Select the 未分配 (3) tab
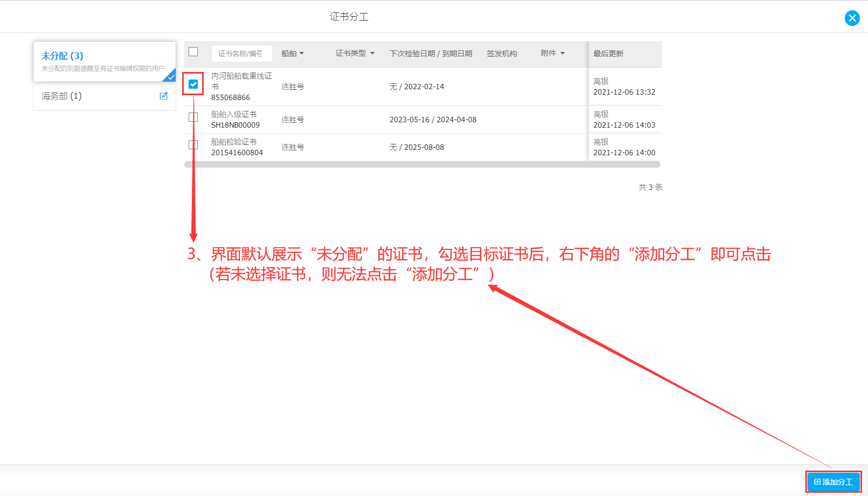Screen dimensions: 868x496 104,62
